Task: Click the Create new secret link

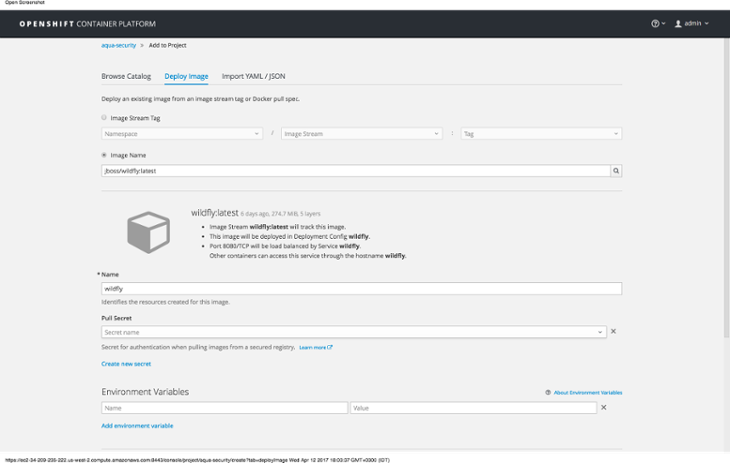Action: pyautogui.click(x=126, y=364)
